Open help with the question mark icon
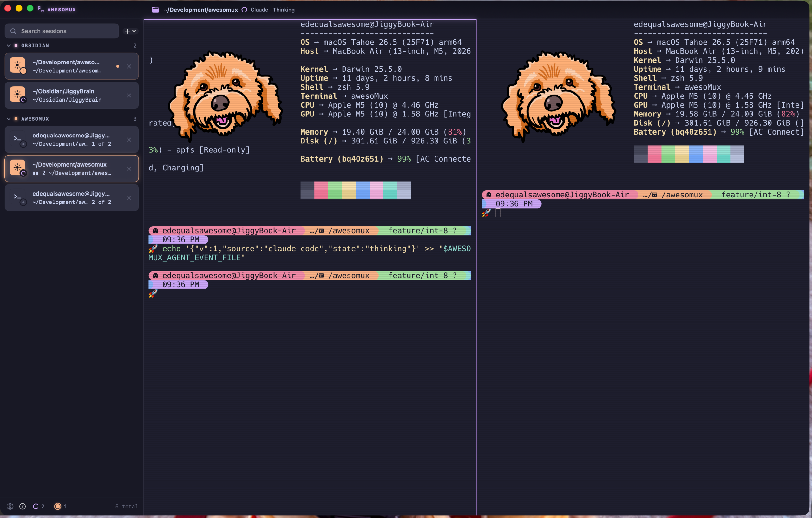Screen dimensions: 812x518 point(23,506)
